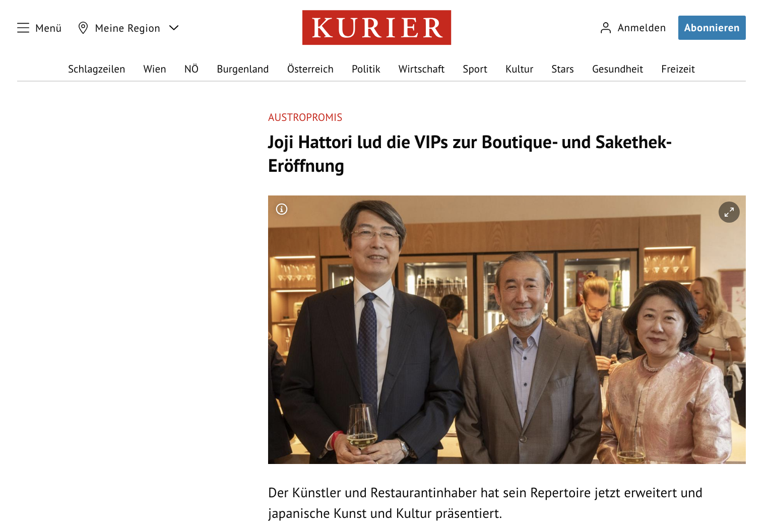This screenshot has height=532, width=770.
Task: Open the Politik category
Action: [x=366, y=69]
